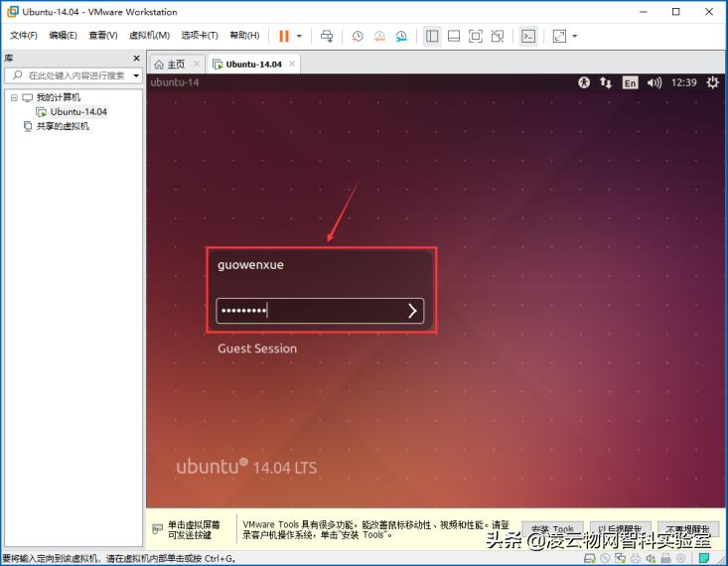Click the login arrow button
This screenshot has width=728, height=566.
click(412, 311)
